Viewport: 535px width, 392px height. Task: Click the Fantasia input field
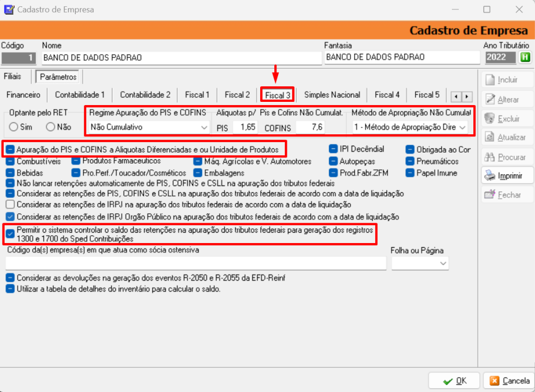coord(402,57)
